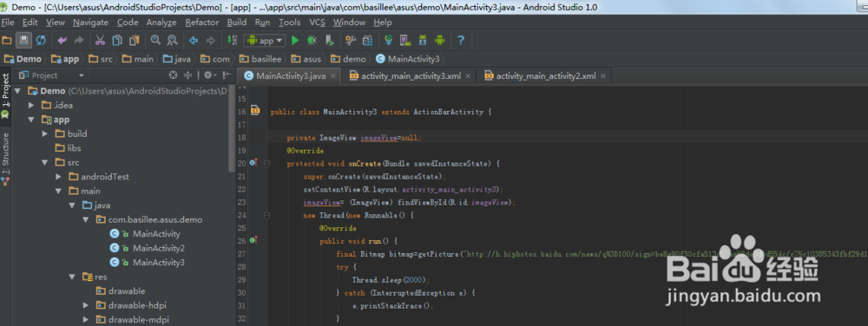The width and height of the screenshot is (868, 326).
Task: Open the AVD Manager icon
Action: point(405,41)
